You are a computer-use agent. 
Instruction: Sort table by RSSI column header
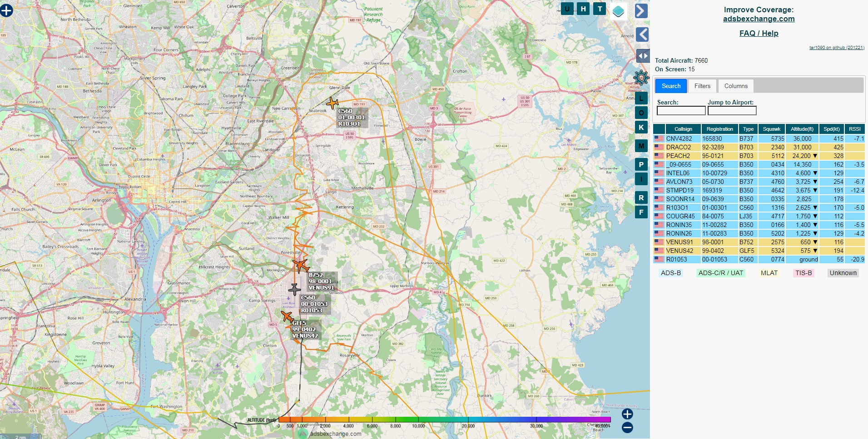(x=855, y=129)
